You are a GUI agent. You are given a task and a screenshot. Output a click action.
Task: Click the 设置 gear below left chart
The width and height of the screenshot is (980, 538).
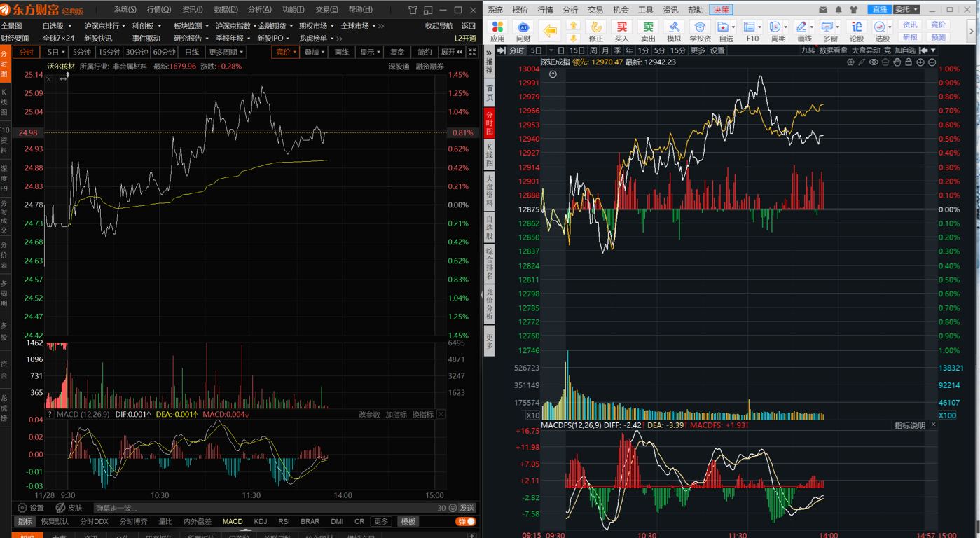click(x=30, y=508)
